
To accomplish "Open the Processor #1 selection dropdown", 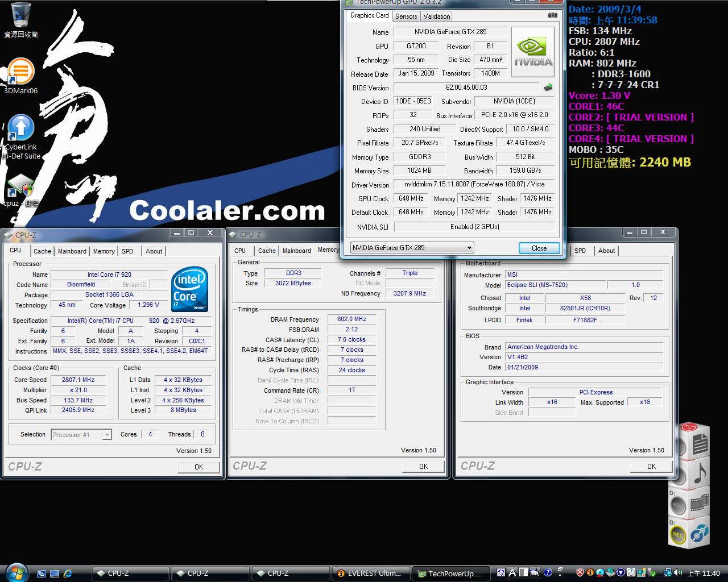I will [107, 435].
